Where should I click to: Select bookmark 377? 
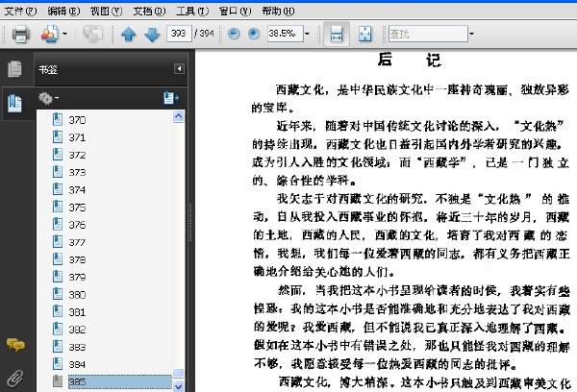pyautogui.click(x=77, y=242)
